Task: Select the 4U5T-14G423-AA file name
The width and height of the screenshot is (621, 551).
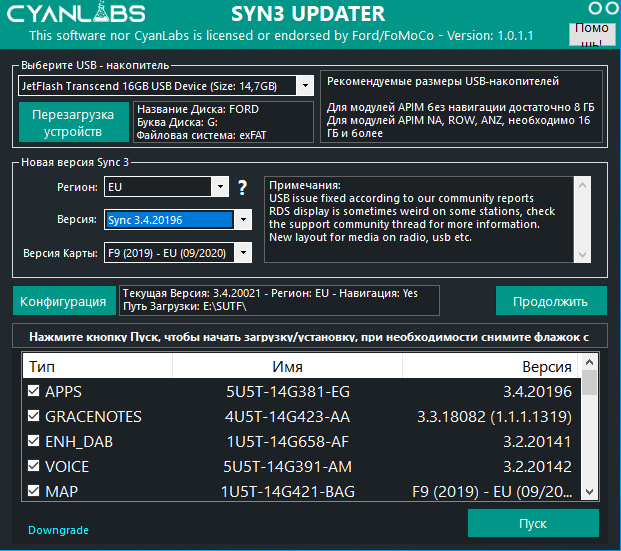Action: [288, 417]
